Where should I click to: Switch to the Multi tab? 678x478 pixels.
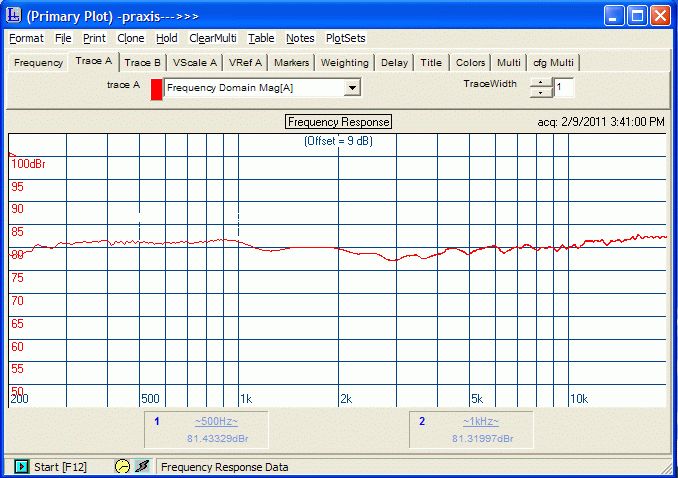(x=508, y=63)
